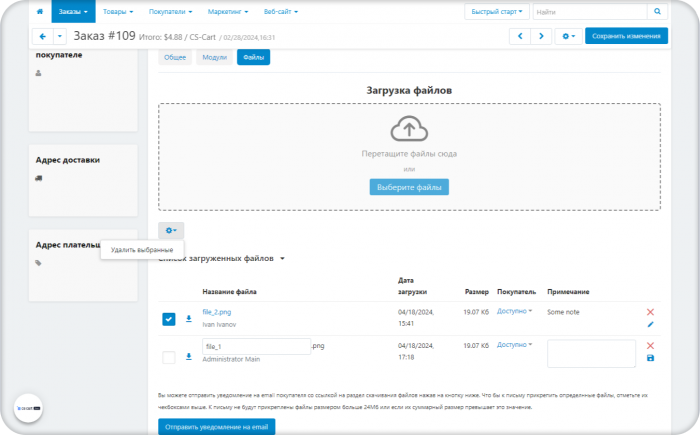Open the Товары menu
This screenshot has height=435, width=700.
point(118,12)
